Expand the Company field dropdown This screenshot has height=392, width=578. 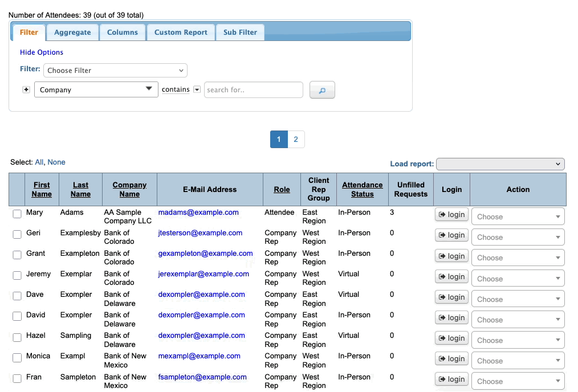[x=96, y=89]
